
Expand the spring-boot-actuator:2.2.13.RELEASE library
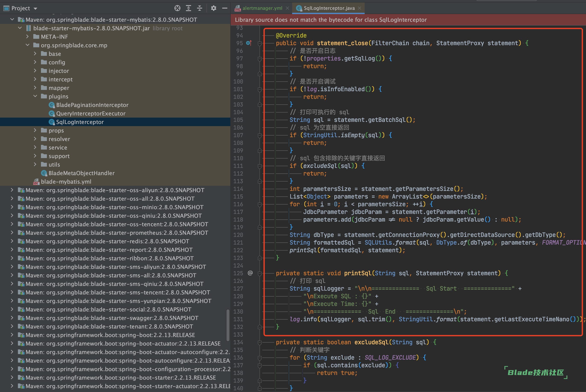[12, 343]
